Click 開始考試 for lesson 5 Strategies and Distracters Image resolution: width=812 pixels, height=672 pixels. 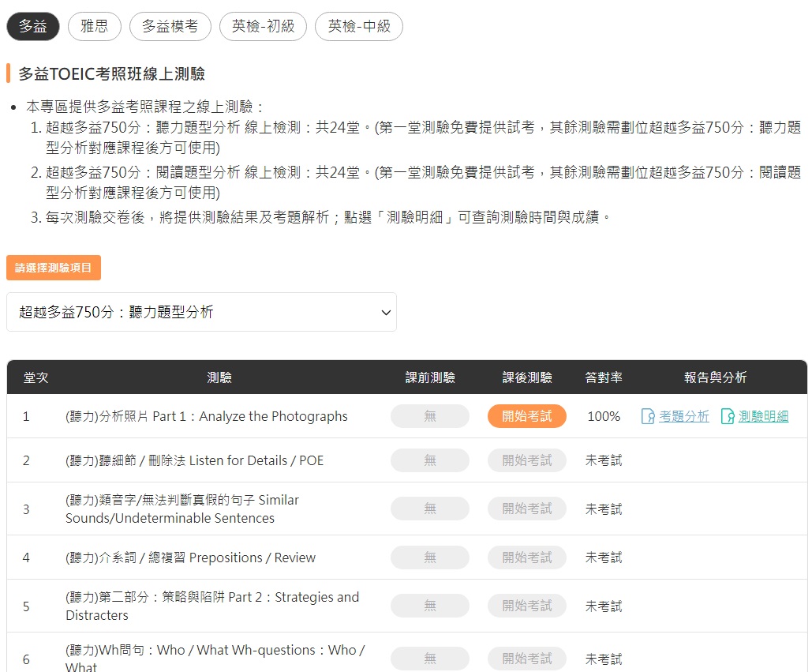click(527, 606)
